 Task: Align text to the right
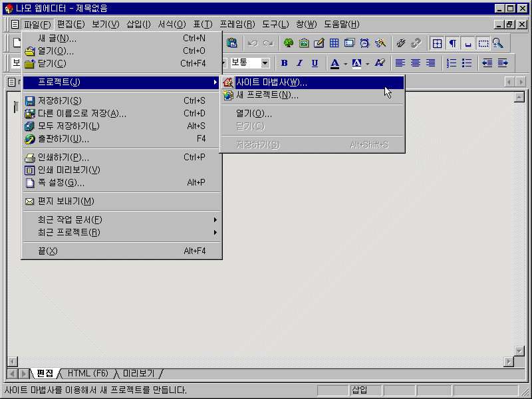point(431,63)
